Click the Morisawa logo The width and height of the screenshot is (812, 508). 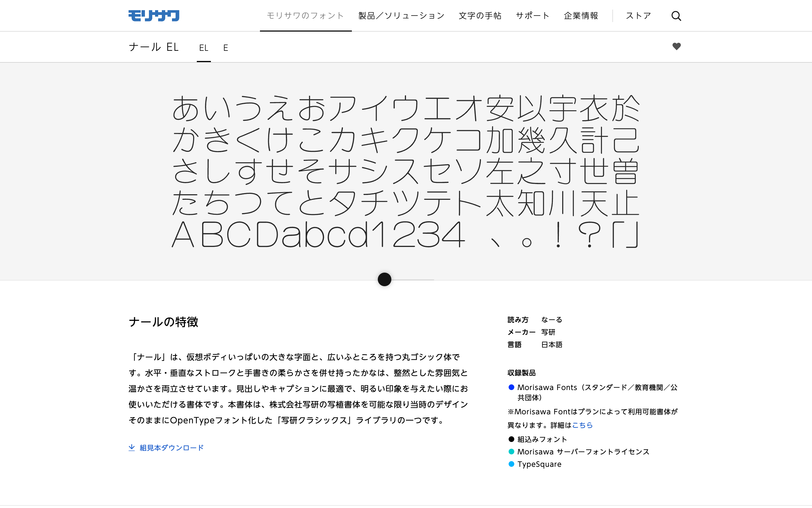[154, 16]
